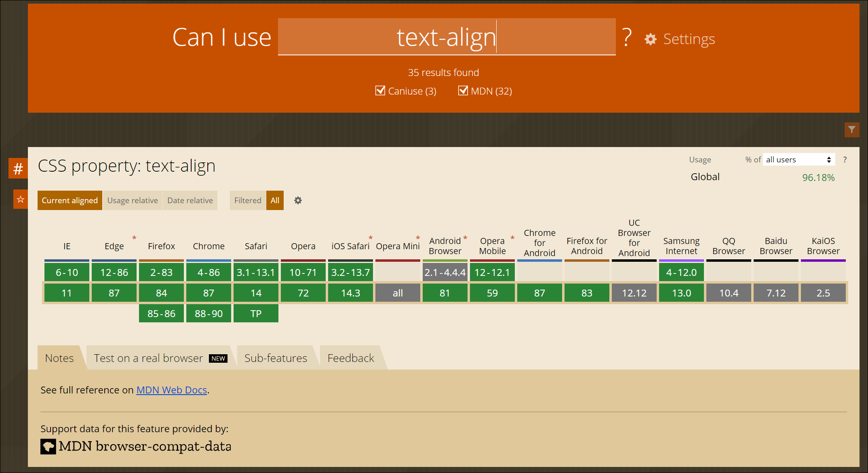Open the all users dropdown

pos(798,160)
